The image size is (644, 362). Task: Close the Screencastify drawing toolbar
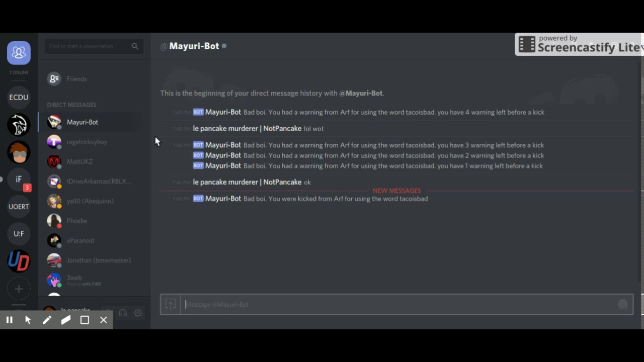(x=104, y=320)
